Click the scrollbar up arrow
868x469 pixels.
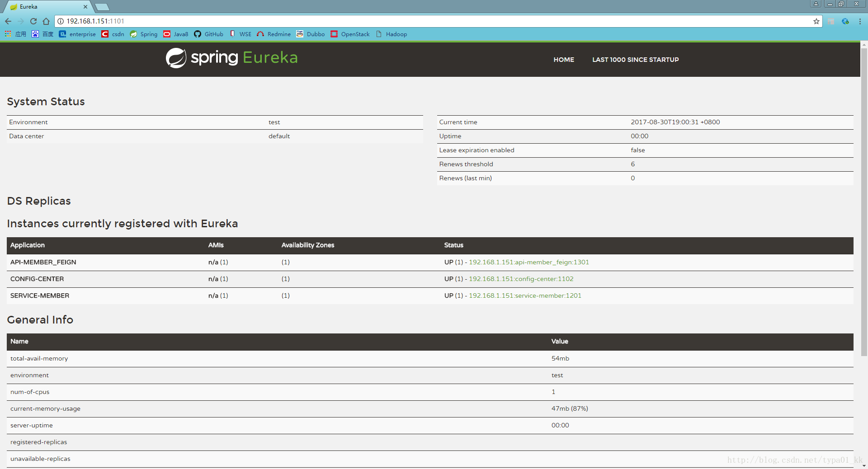pyautogui.click(x=864, y=45)
